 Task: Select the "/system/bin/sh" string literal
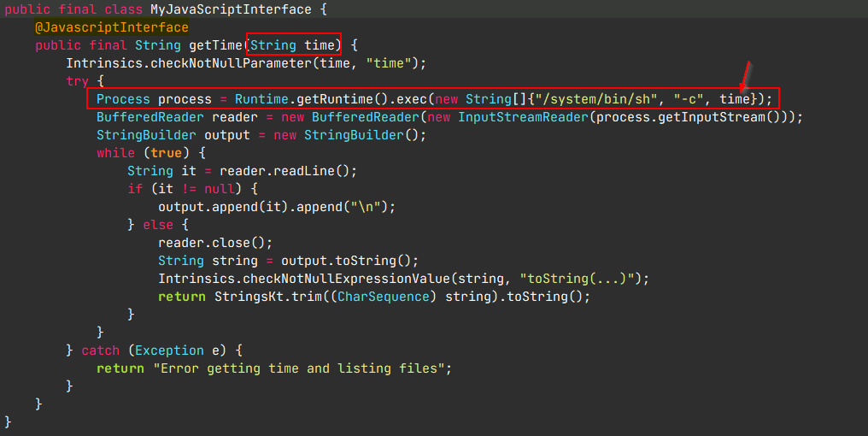(x=596, y=99)
